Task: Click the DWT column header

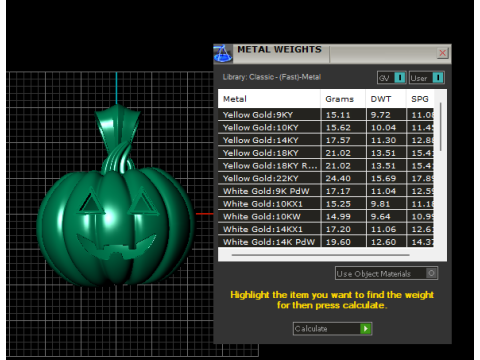Action: tap(386, 99)
